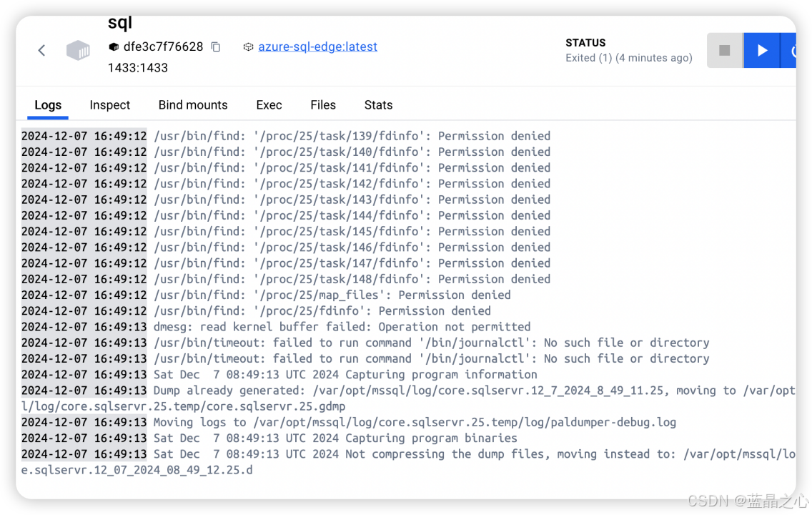Switch to the Logs tab

coord(48,105)
